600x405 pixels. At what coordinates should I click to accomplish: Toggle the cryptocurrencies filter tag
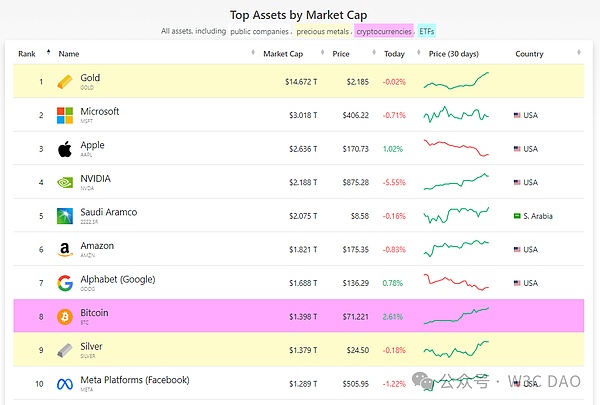point(385,31)
